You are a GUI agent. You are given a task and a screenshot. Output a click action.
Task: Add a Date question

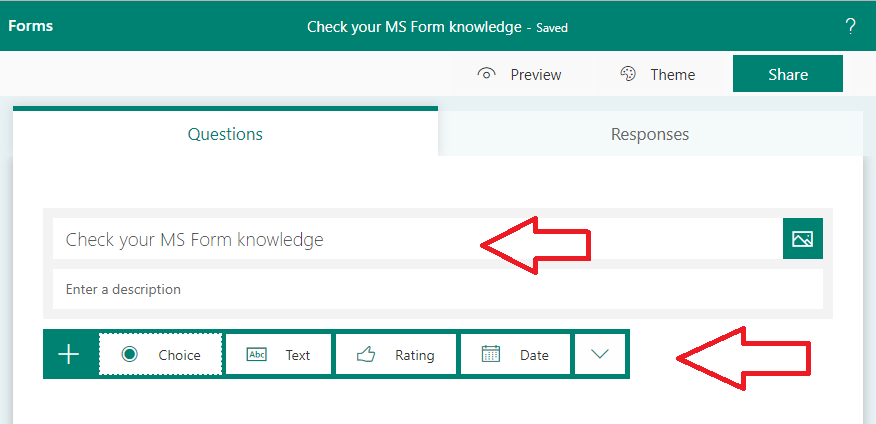tap(515, 354)
